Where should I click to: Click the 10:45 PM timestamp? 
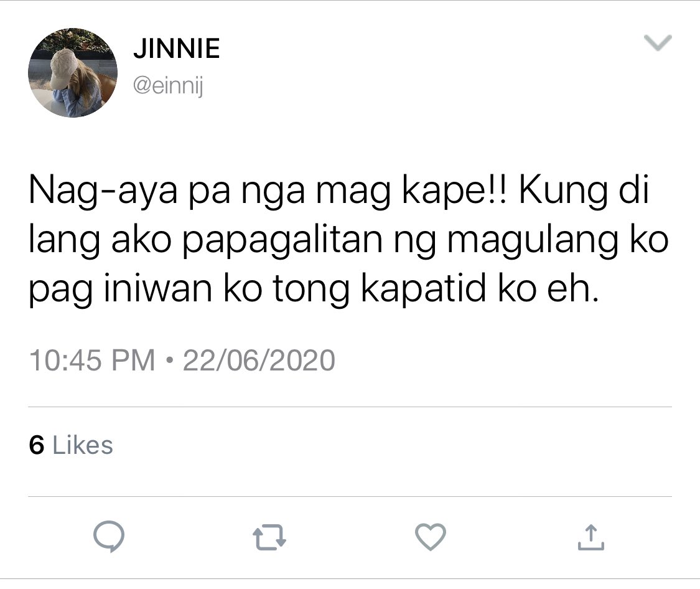pos(92,360)
